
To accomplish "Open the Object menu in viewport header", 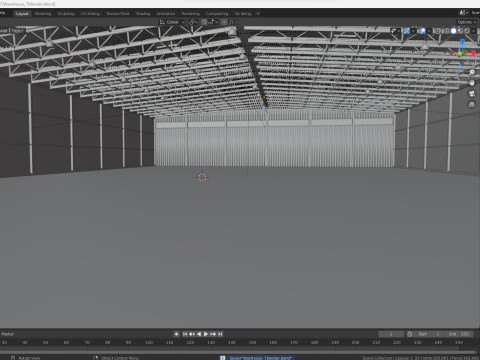I will click(17, 30).
